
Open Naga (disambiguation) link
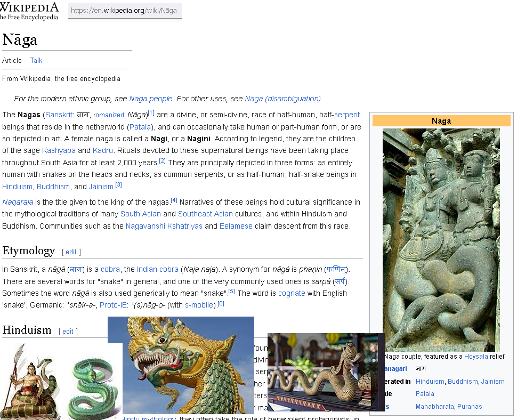[x=283, y=99]
